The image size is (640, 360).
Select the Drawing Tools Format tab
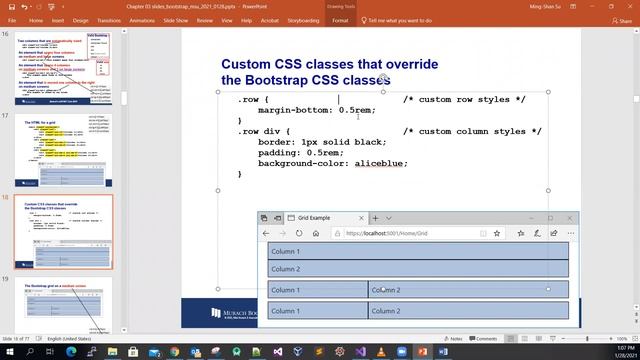click(340, 20)
